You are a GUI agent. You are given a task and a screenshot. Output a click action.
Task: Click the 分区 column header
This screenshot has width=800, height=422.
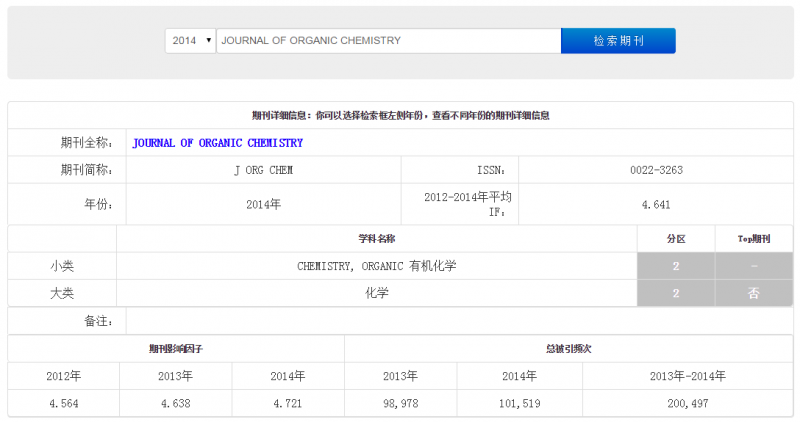pyautogui.click(x=676, y=239)
